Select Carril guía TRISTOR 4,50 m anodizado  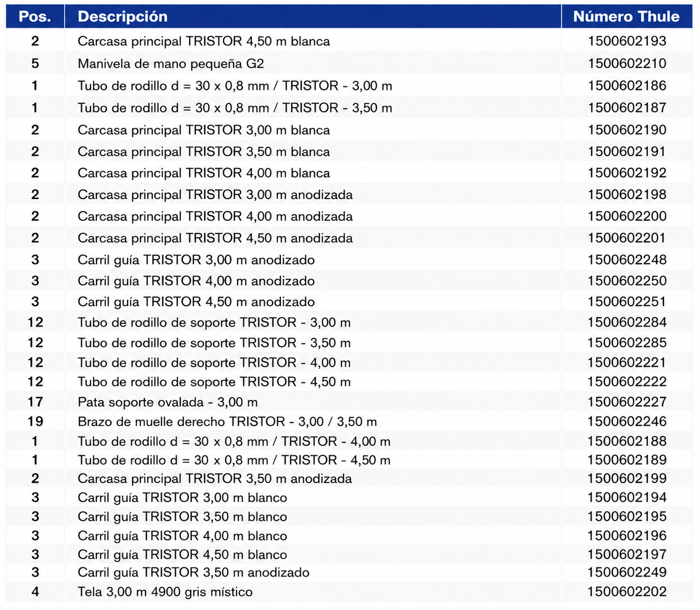coord(196,302)
